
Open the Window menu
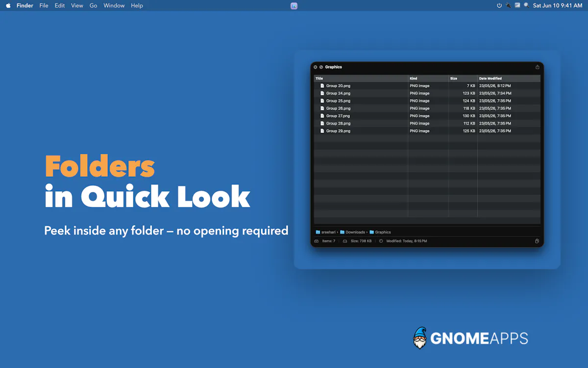coord(114,5)
